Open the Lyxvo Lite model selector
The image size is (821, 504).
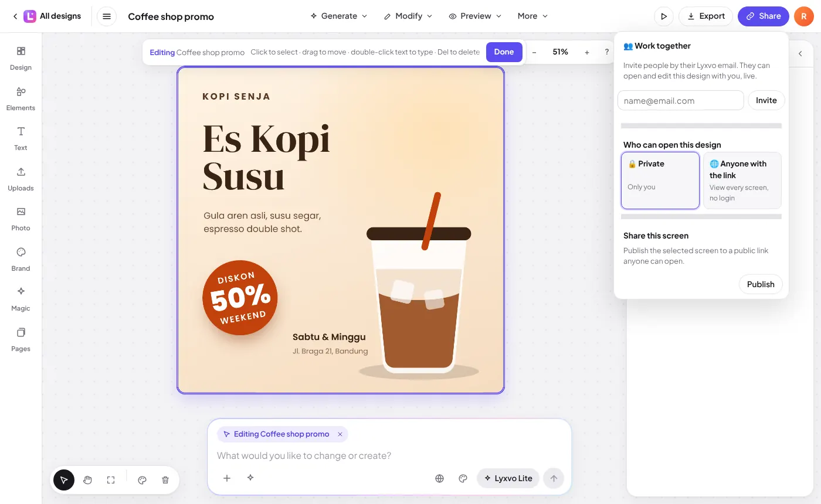click(x=508, y=478)
